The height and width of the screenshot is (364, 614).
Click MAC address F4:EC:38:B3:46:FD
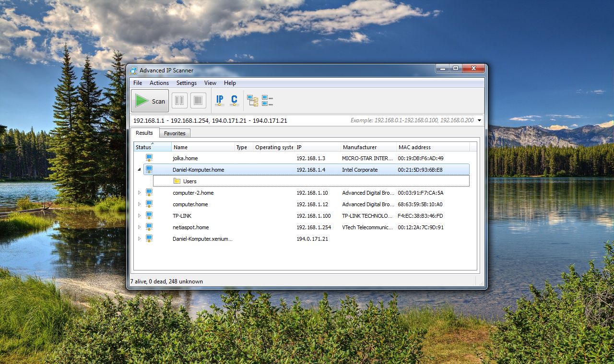click(x=421, y=216)
